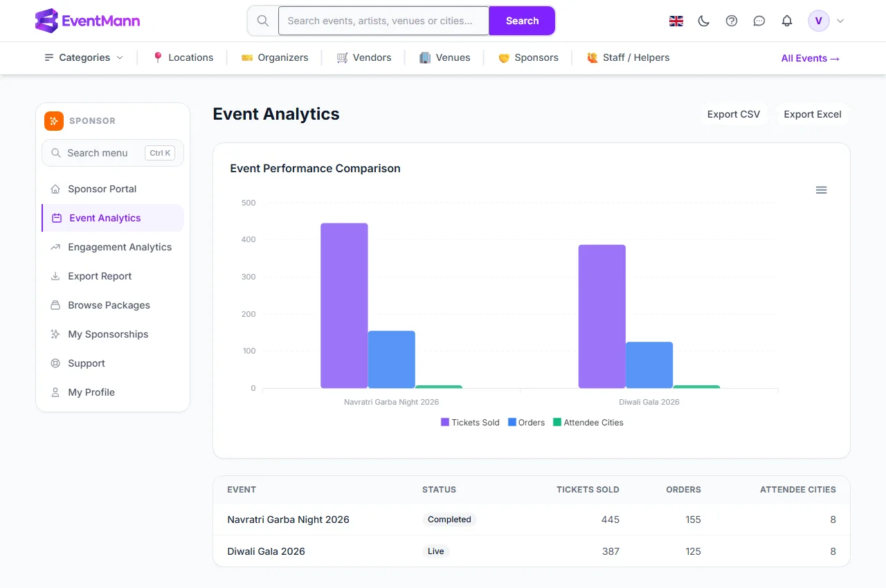The image size is (886, 588).
Task: Click the orange Sponsor badge icon
Action: [54, 120]
